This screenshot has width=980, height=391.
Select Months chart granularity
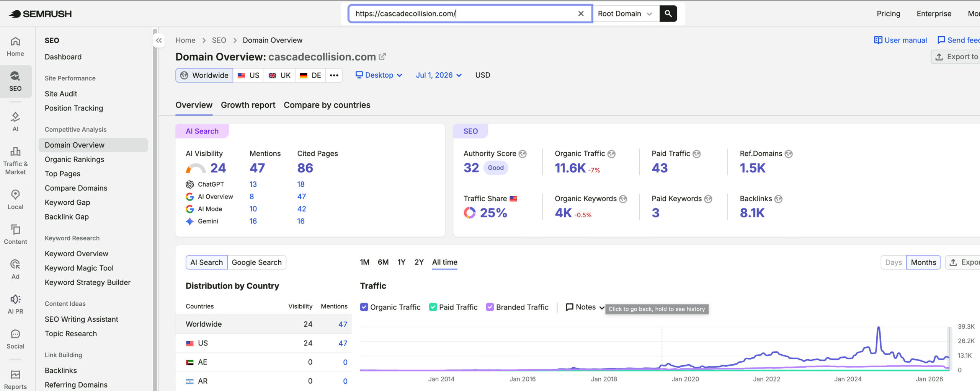(x=923, y=262)
